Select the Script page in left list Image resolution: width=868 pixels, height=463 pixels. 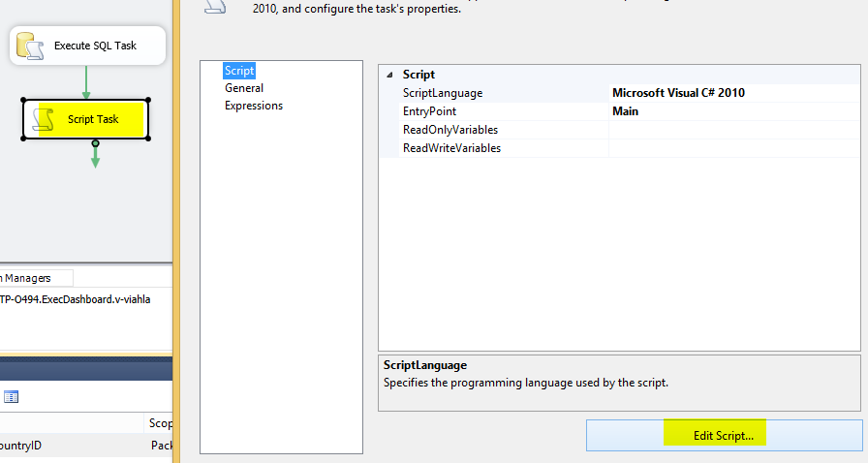pyautogui.click(x=239, y=71)
